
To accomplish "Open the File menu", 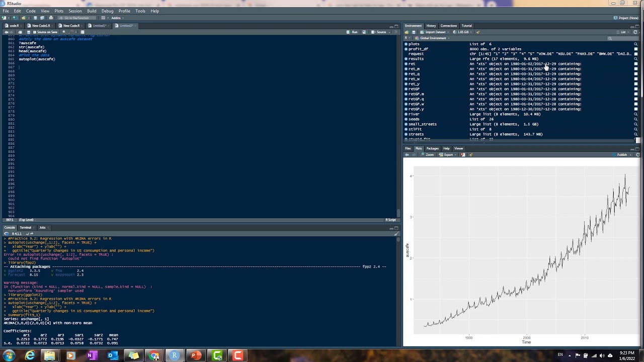I will click(6, 11).
